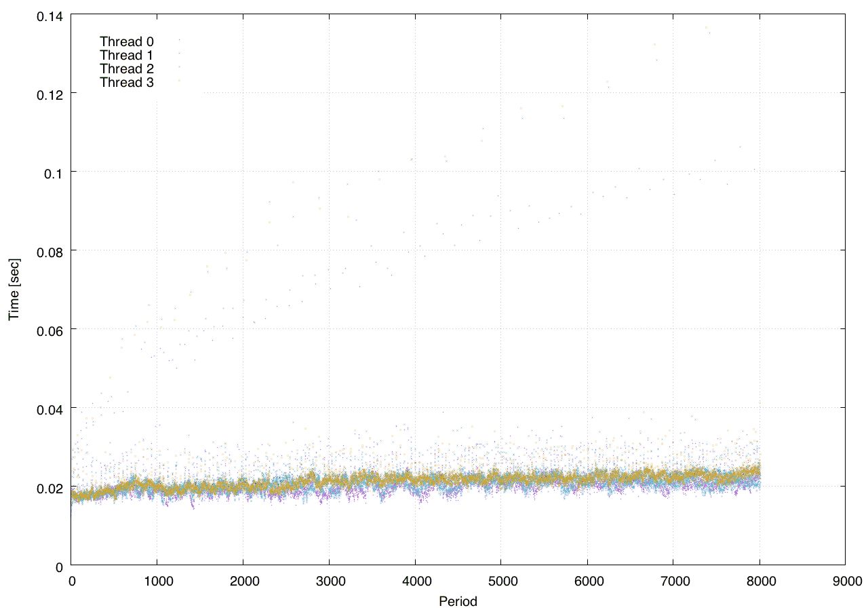Click the Time [sec] y-axis title
This screenshot has height=608, width=868.
14,290
